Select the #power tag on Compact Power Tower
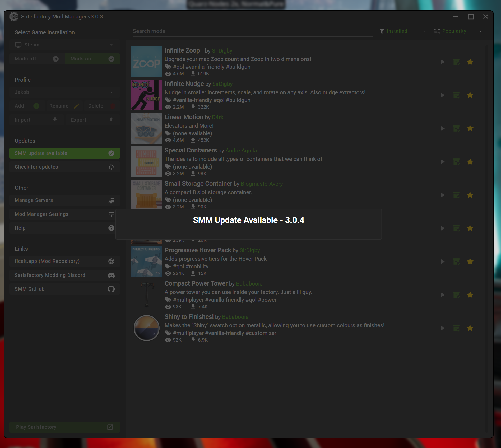The image size is (501, 448). click(x=267, y=300)
